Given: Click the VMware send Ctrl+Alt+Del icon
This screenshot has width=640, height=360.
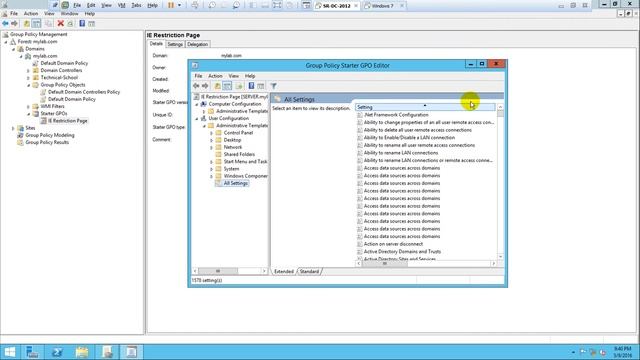Looking at the screenshot, I should click(195, 5).
